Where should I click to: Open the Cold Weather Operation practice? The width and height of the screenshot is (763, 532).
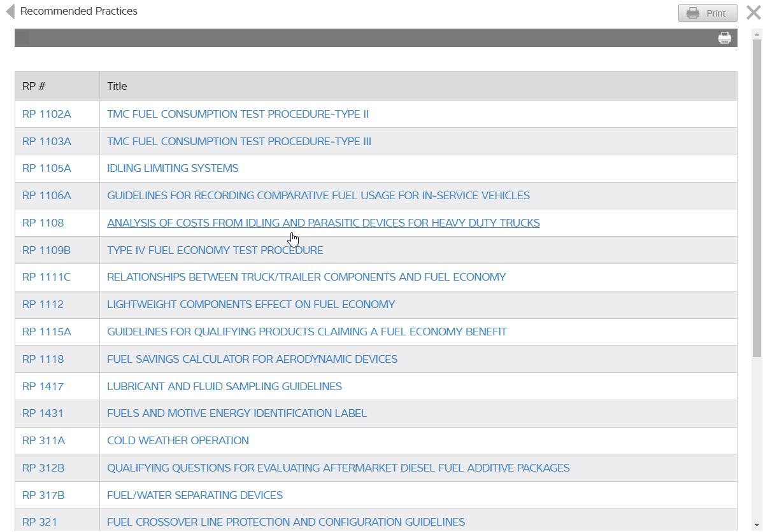(178, 441)
